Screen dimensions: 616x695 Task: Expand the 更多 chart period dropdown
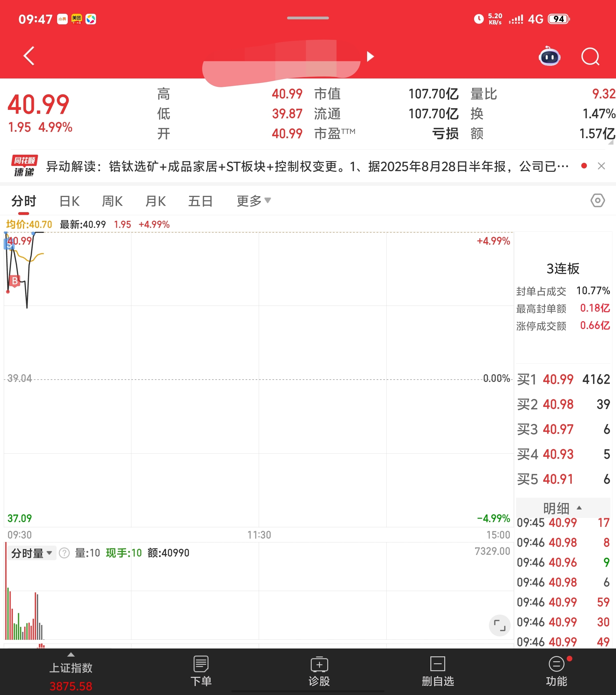253,201
